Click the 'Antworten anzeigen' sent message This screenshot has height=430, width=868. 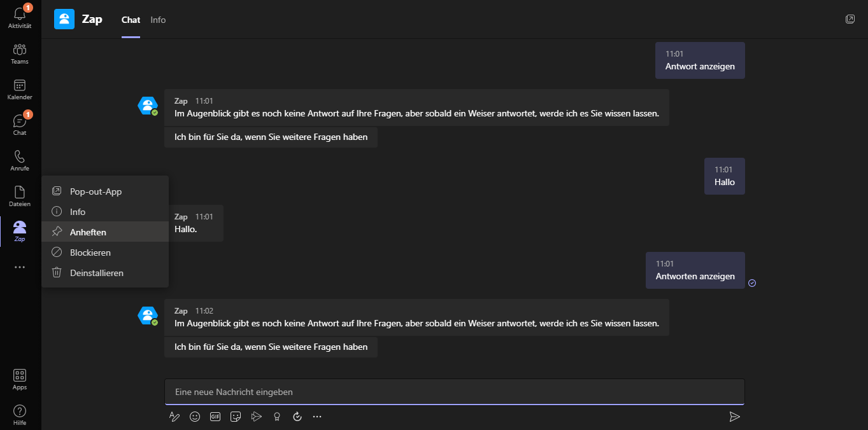click(695, 270)
